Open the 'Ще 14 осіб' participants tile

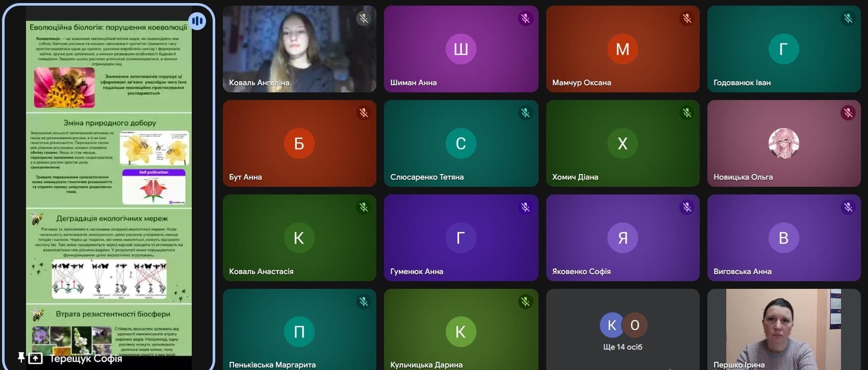(623, 330)
